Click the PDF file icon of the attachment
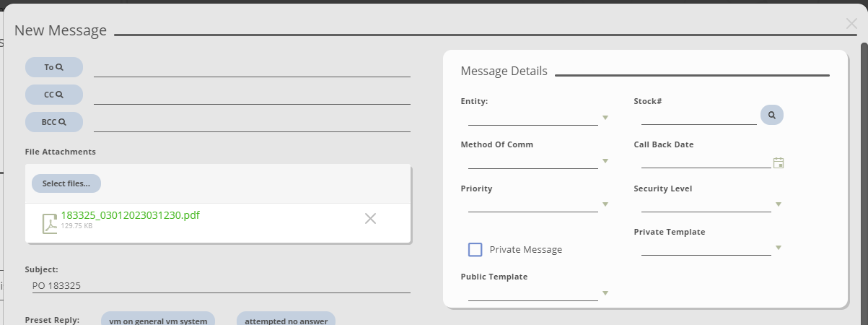868x325 pixels. [49, 224]
